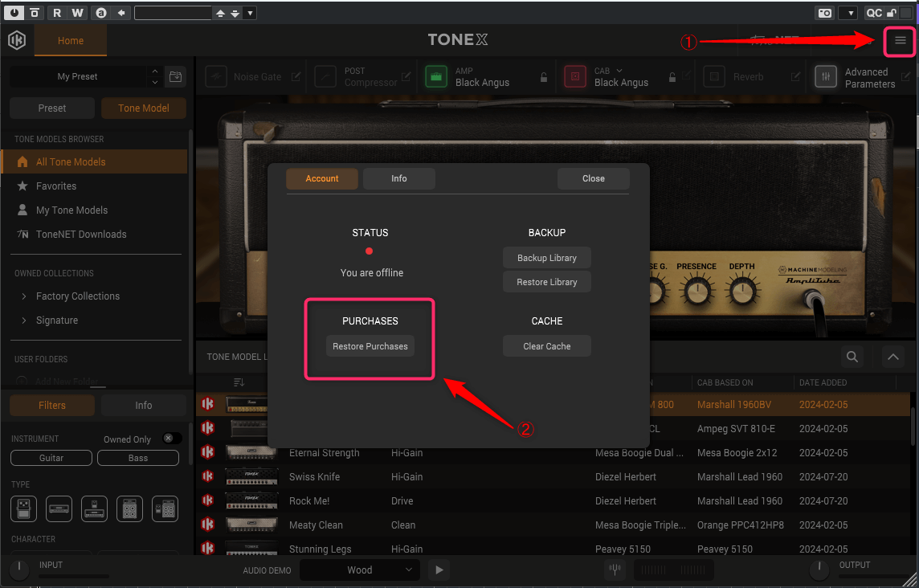Toggle the host QC button
The width and height of the screenshot is (919, 588).
coord(874,13)
